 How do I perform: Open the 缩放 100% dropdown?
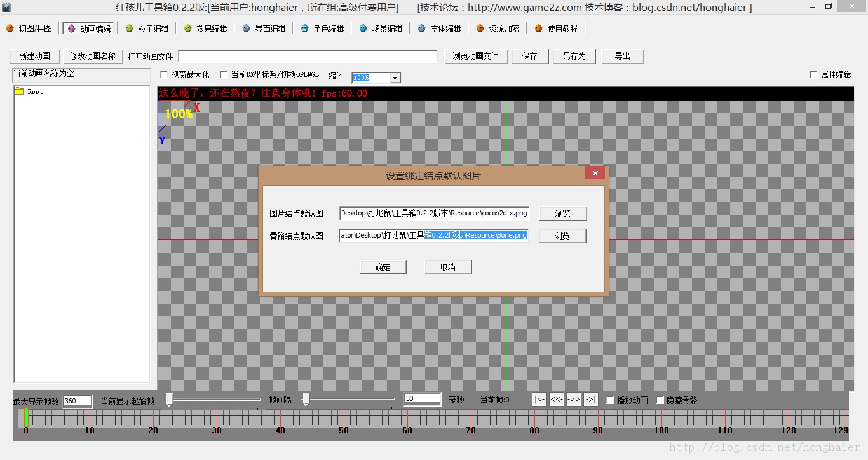395,78
